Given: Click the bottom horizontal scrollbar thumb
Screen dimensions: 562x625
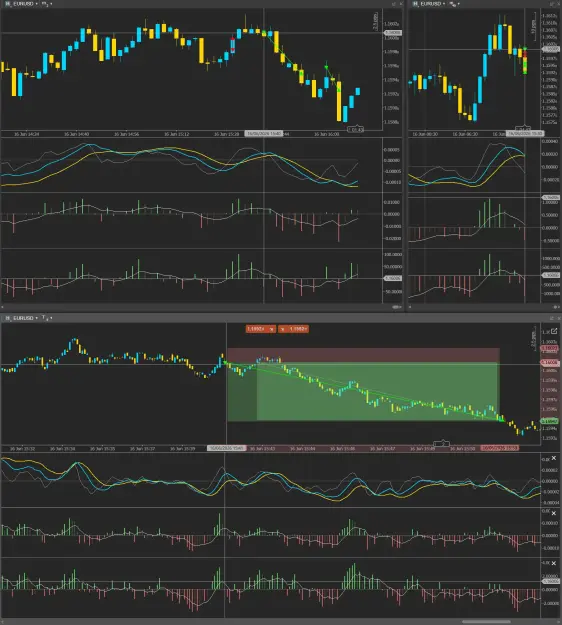Looking at the screenshot, I should [486, 622].
